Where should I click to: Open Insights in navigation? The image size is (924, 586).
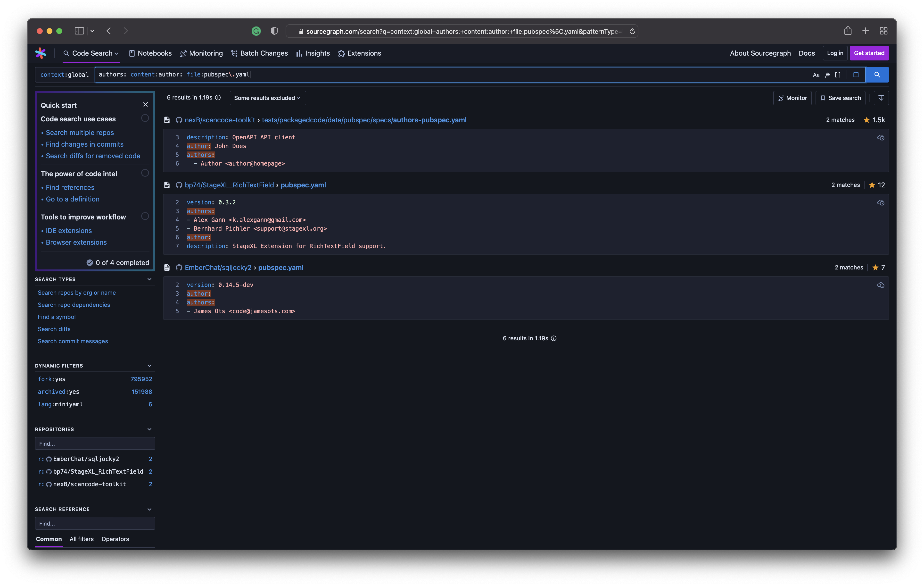(x=313, y=53)
